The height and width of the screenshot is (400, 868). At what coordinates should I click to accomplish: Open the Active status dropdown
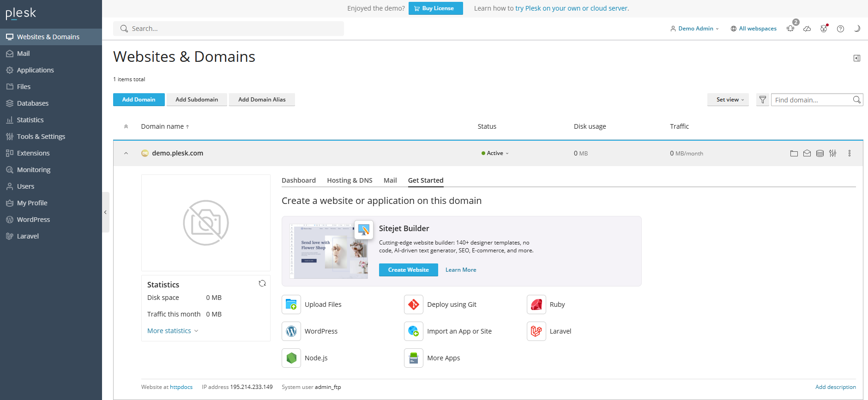pyautogui.click(x=495, y=153)
